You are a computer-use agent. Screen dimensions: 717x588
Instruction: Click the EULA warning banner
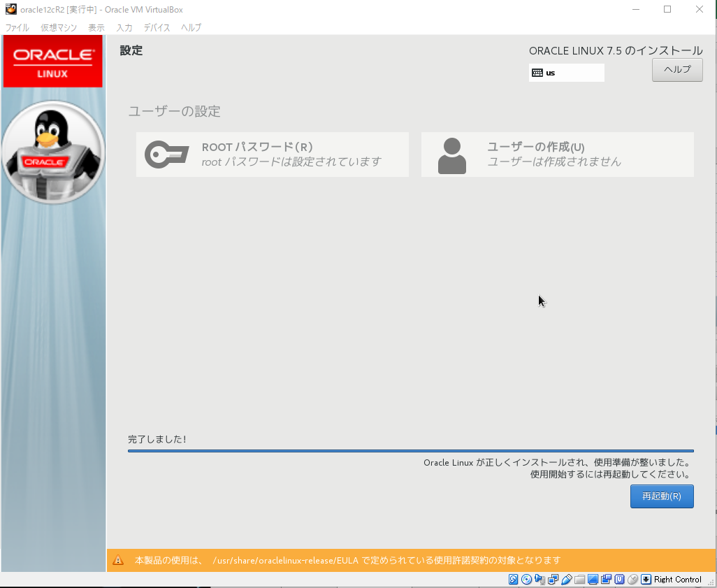pos(410,560)
